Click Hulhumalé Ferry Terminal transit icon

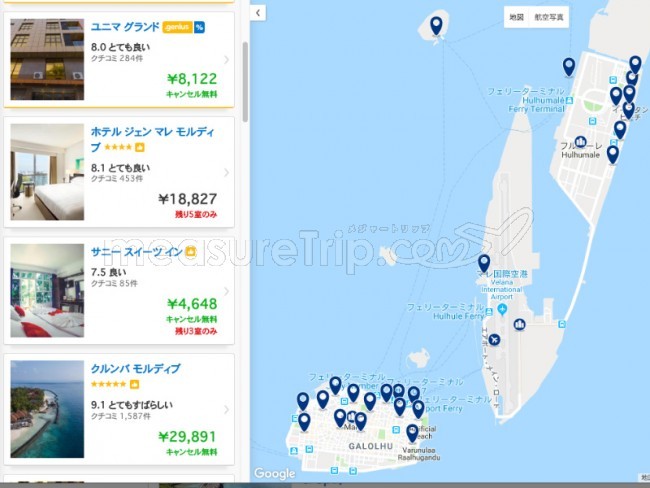pyautogui.click(x=569, y=100)
